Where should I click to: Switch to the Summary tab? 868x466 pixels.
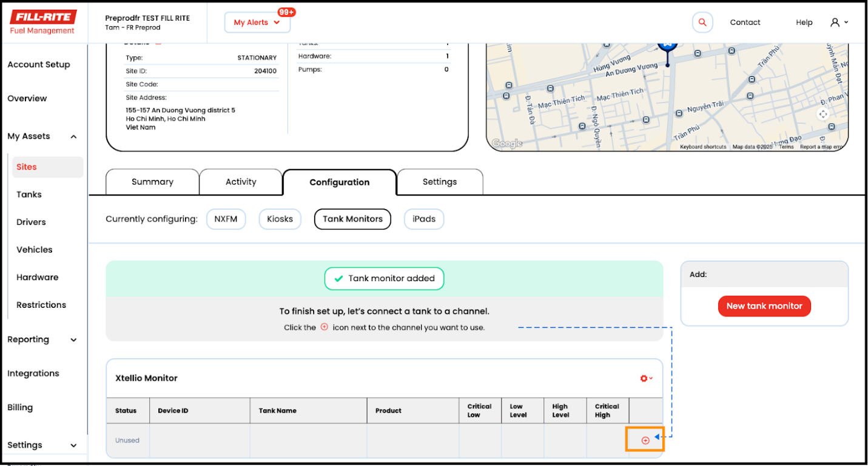[x=152, y=182]
